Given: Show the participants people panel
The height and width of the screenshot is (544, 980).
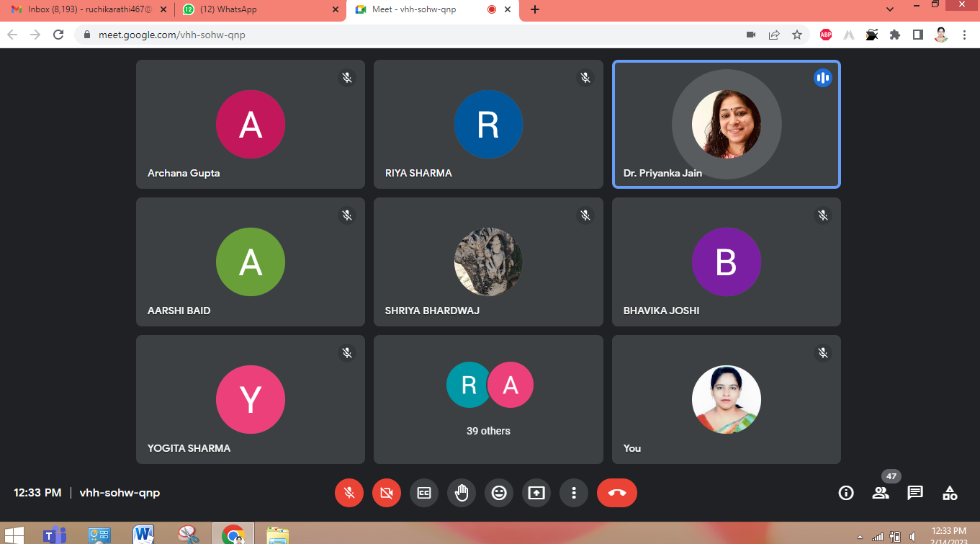Looking at the screenshot, I should click(x=881, y=493).
